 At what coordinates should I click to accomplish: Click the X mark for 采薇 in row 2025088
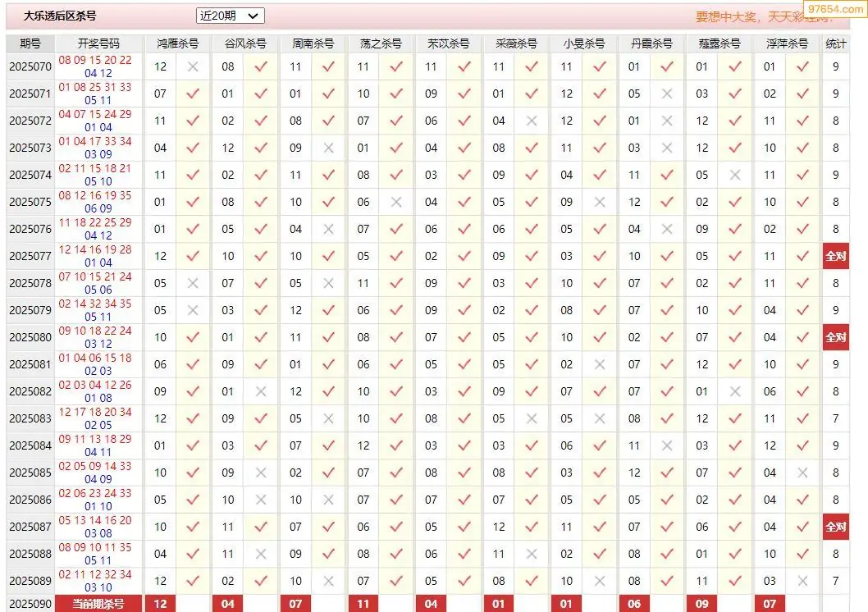(x=532, y=554)
